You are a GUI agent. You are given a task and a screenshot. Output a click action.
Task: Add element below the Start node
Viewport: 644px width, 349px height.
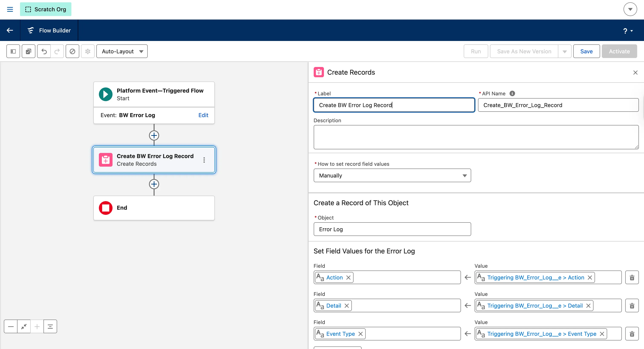[x=154, y=135]
